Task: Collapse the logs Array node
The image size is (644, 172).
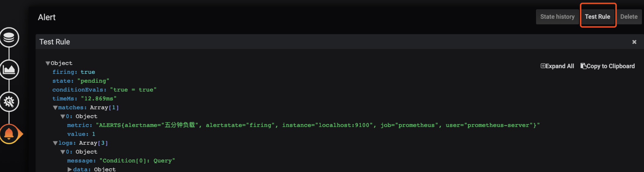Action: click(x=55, y=143)
